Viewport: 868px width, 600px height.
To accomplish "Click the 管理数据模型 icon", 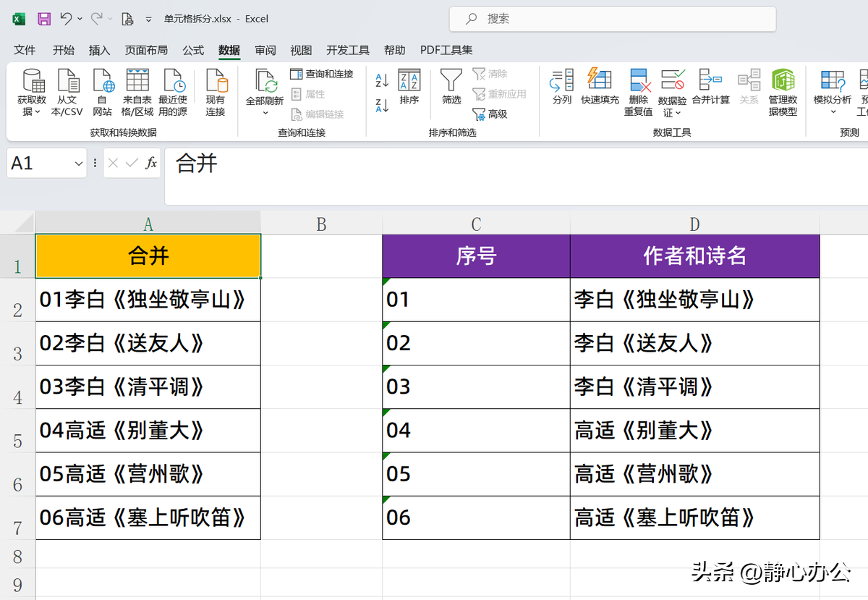I will [783, 81].
